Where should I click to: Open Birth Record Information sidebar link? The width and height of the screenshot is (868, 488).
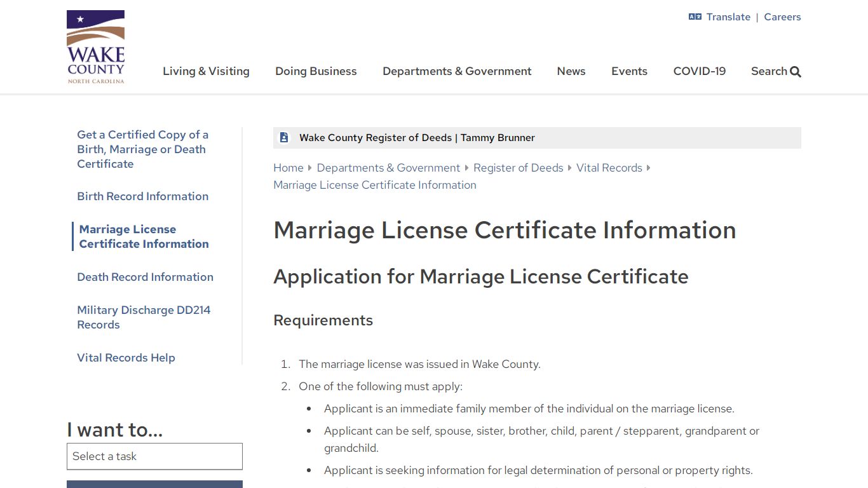point(143,196)
